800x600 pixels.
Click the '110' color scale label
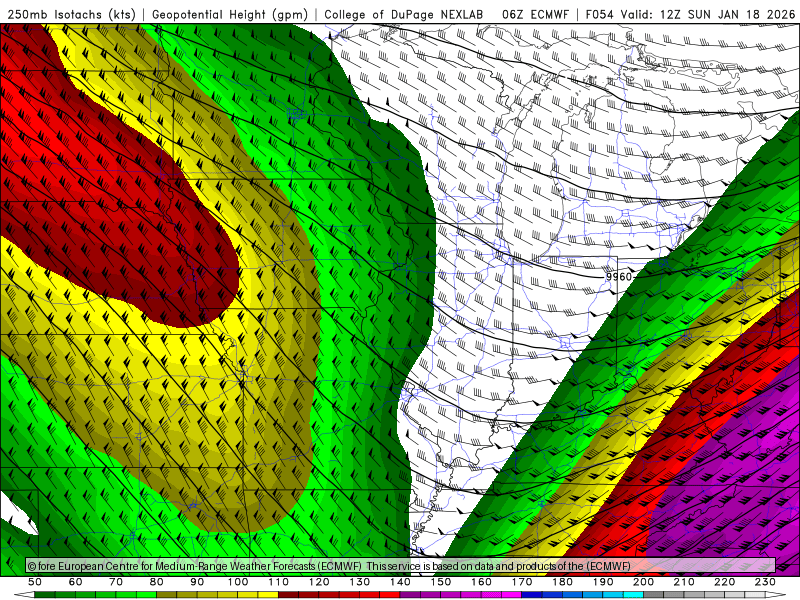279,582
